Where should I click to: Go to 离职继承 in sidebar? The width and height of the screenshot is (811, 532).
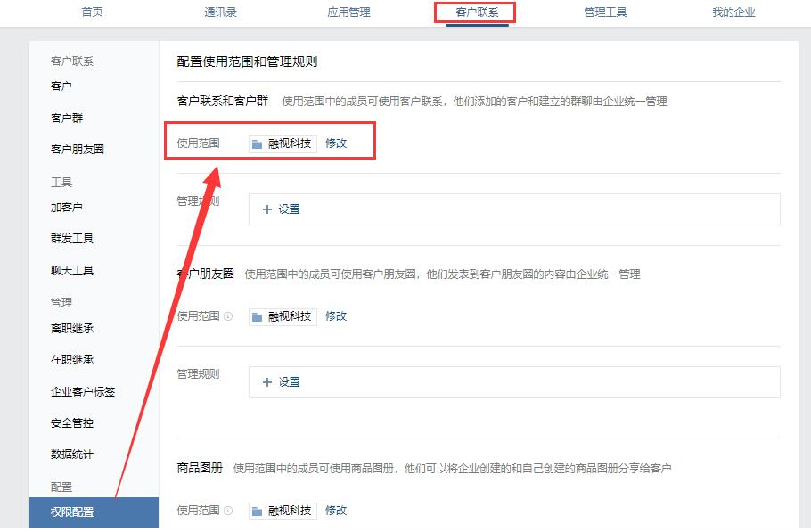coord(72,328)
